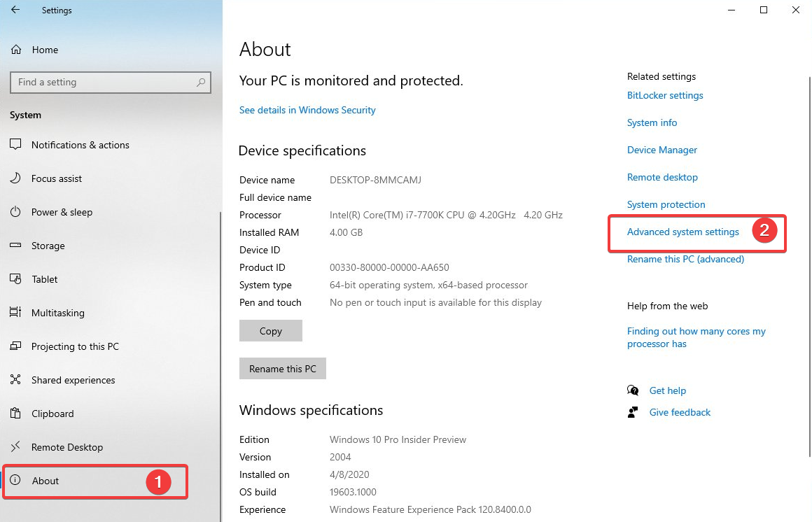Screen dimensions: 812x522
Task: Launch Device Manager link
Action: [x=661, y=150]
